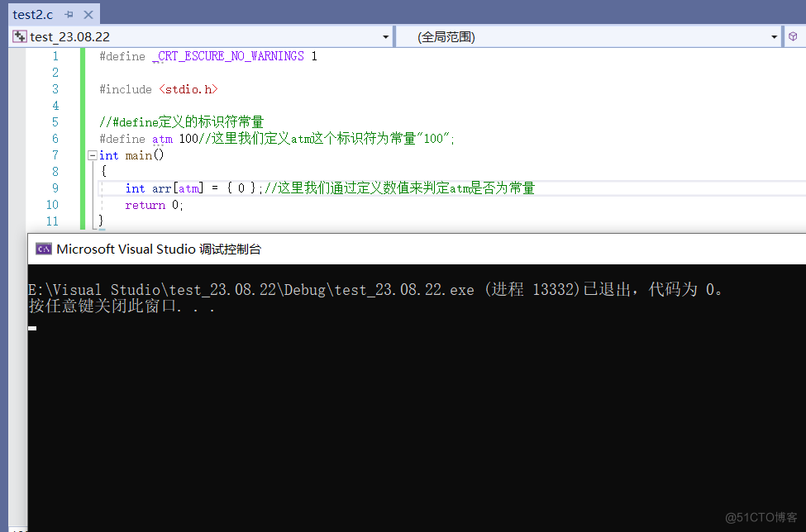Click the <stdio.h> include on line 3
Screen dimensions: 806x532
(188, 89)
